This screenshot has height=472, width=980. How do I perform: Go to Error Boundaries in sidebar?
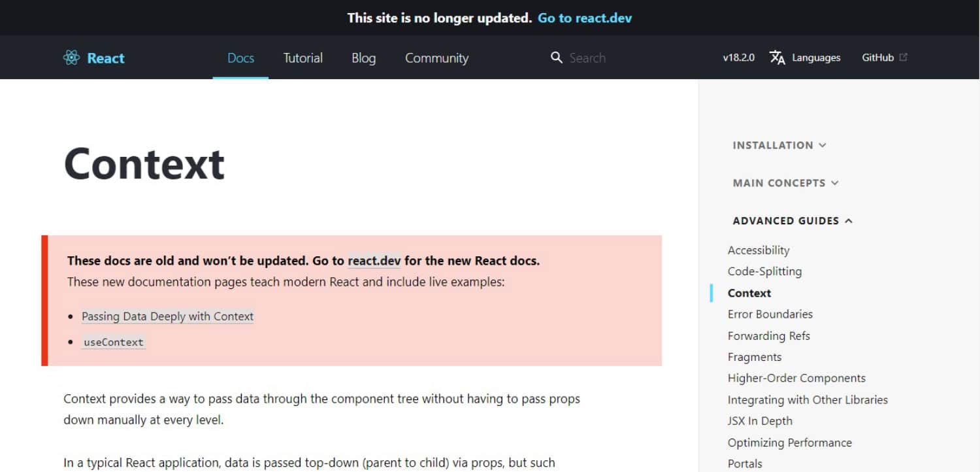click(x=770, y=314)
